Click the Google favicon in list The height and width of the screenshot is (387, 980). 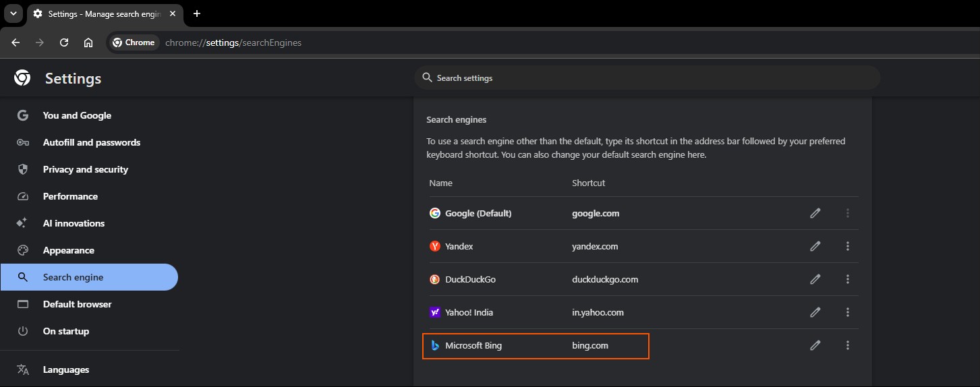[x=435, y=213]
